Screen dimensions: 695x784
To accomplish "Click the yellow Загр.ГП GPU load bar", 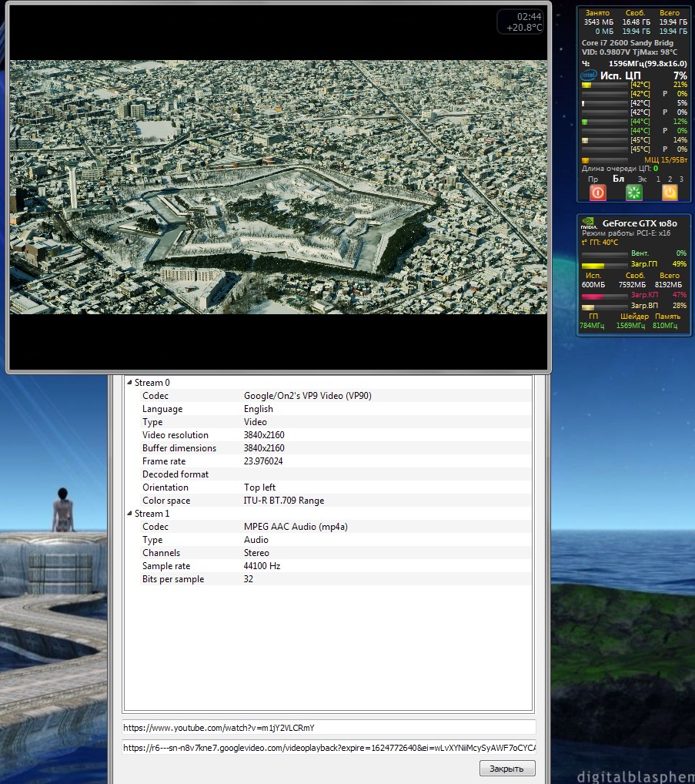I will coord(603,264).
